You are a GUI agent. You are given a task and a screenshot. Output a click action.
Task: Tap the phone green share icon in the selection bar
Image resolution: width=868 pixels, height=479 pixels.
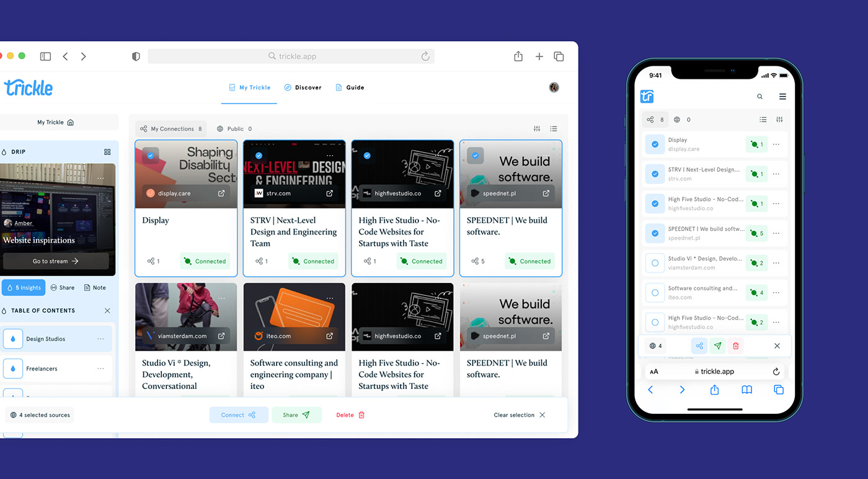tap(717, 346)
